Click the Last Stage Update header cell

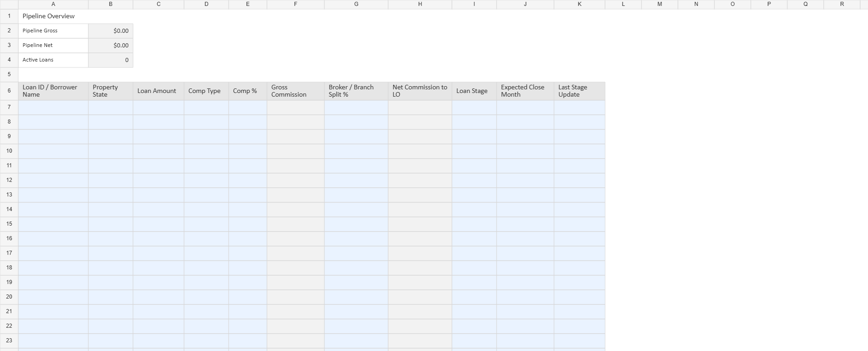click(x=579, y=91)
